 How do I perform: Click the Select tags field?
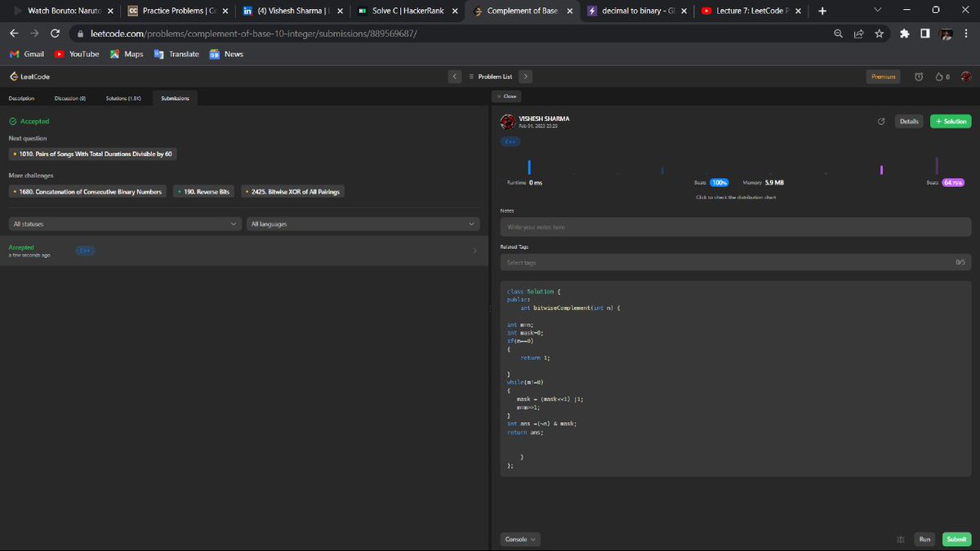point(736,262)
